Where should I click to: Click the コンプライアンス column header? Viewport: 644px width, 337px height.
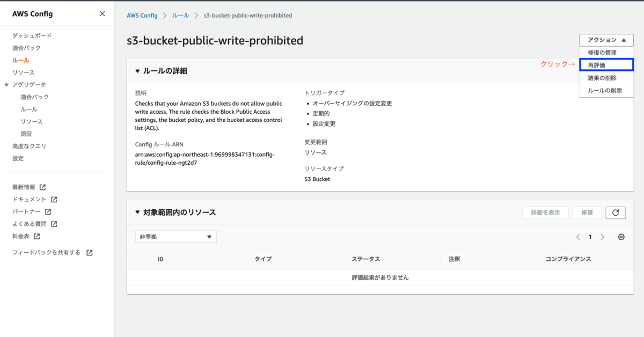[x=568, y=259]
